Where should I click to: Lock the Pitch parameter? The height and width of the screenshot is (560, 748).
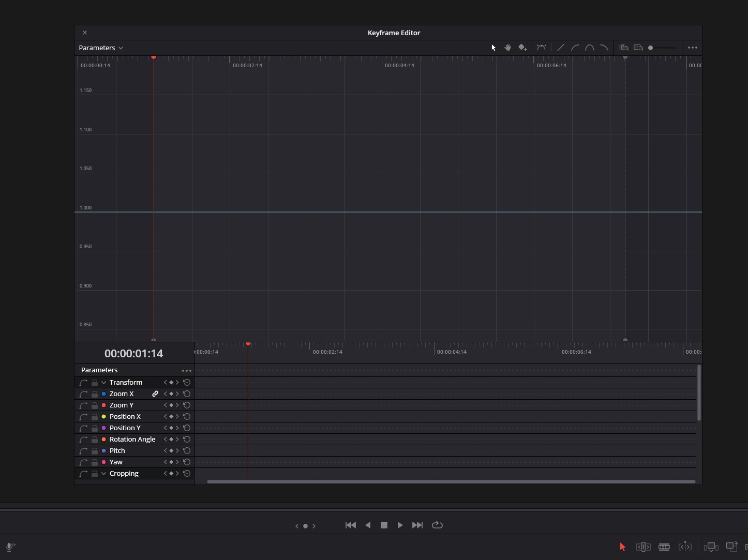(x=95, y=451)
